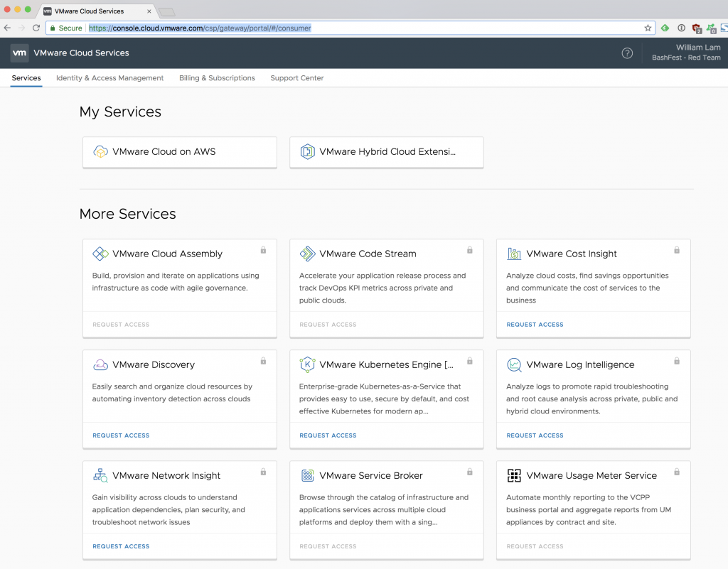Image resolution: width=728 pixels, height=569 pixels.
Task: Click the lock icon on VMware Discovery card
Action: click(263, 361)
